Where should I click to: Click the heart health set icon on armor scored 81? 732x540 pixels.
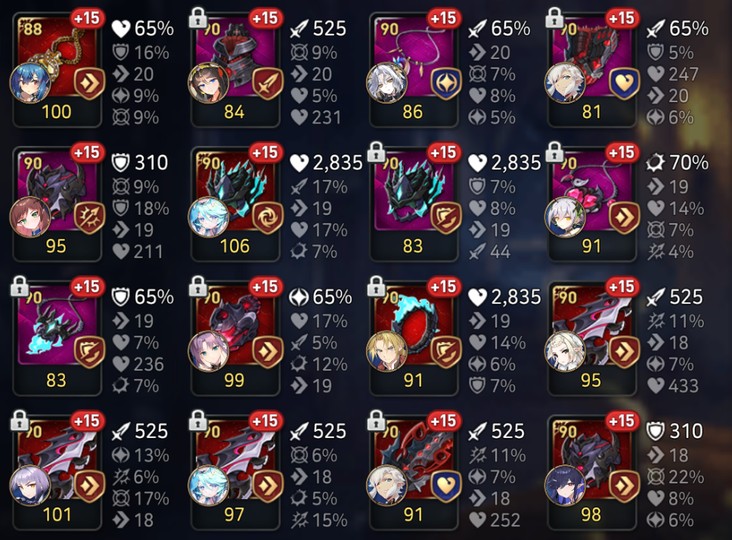click(624, 83)
